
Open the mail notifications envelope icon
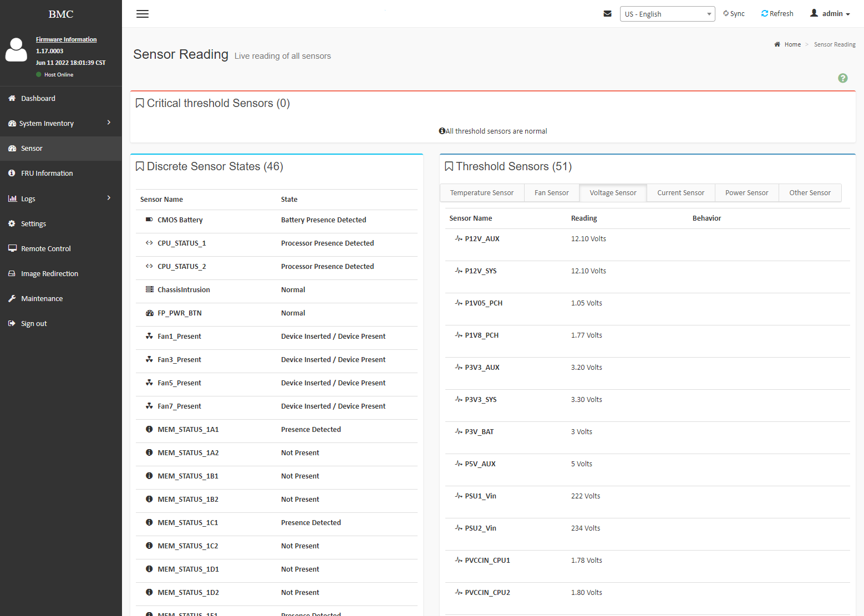click(607, 14)
